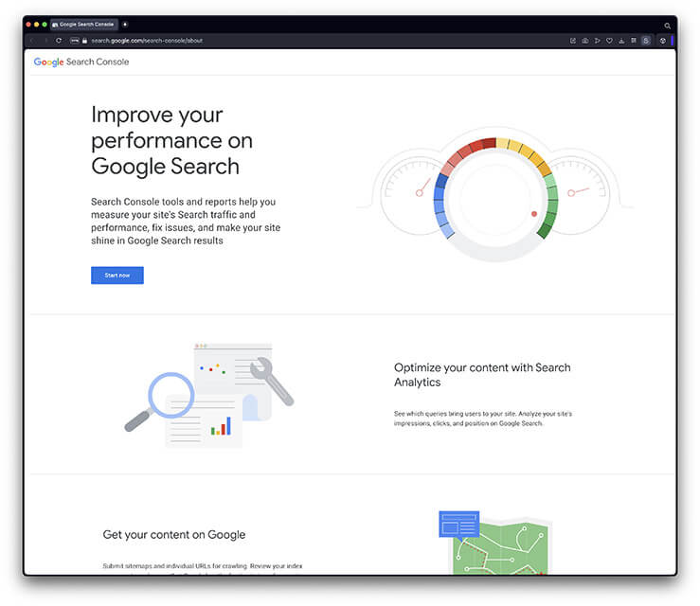Click the heading "Improve your performance on Google Search"
The width and height of the screenshot is (700, 606).
(171, 140)
